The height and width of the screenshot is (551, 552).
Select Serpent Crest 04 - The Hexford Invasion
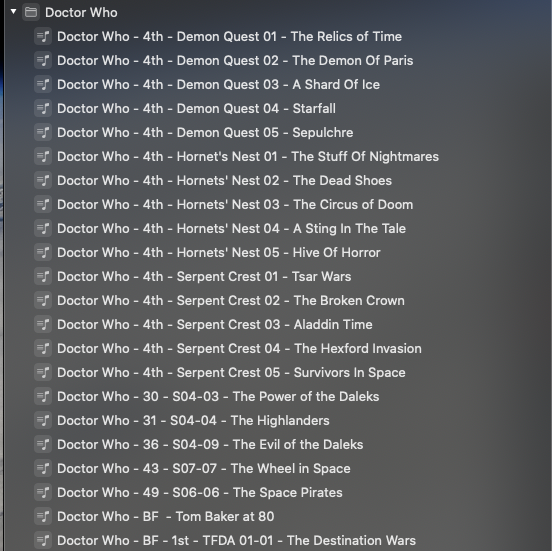coord(239,349)
